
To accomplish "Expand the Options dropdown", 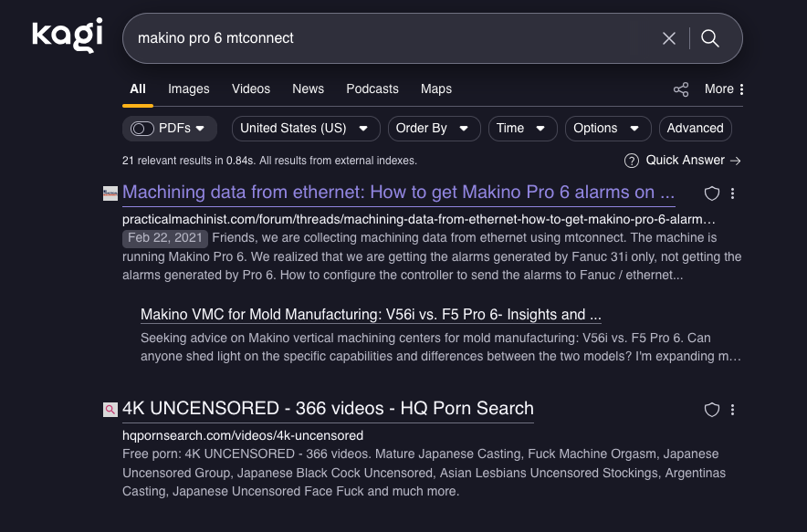I will coord(608,129).
